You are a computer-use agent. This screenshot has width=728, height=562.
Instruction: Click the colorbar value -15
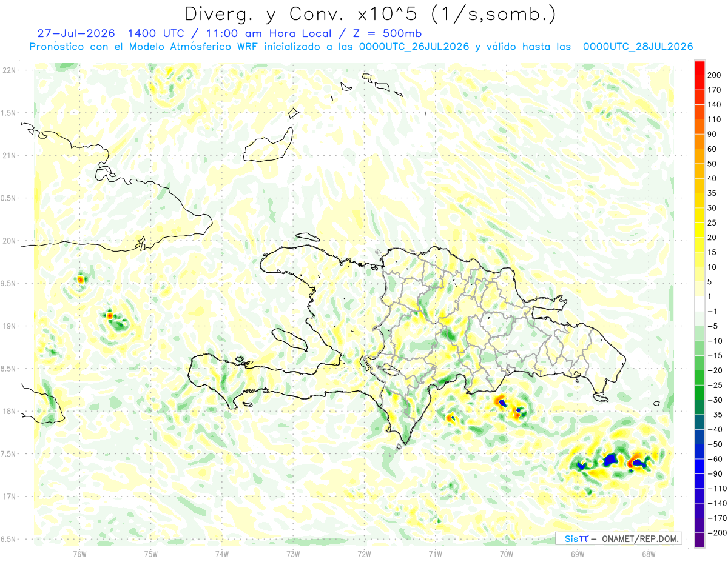[715, 355]
